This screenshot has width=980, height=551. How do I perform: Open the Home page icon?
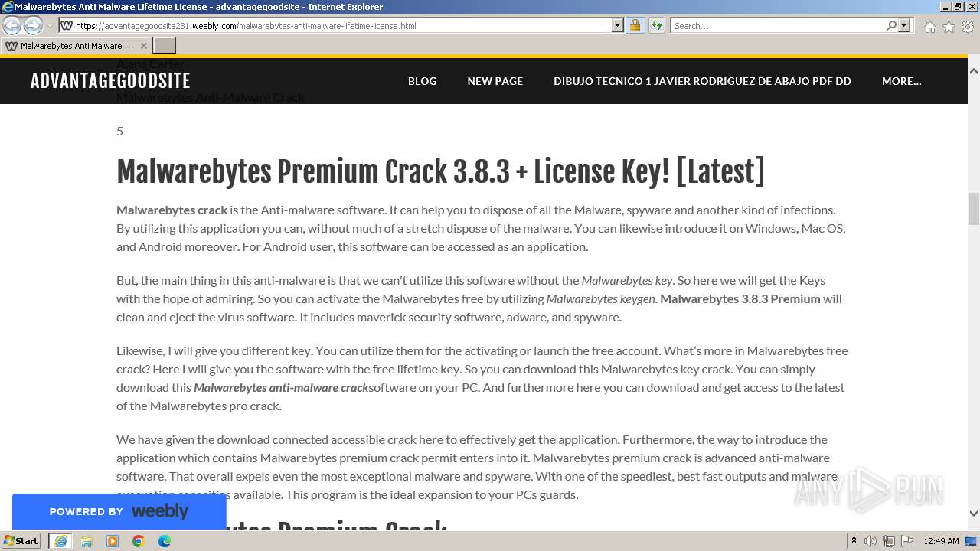(929, 27)
